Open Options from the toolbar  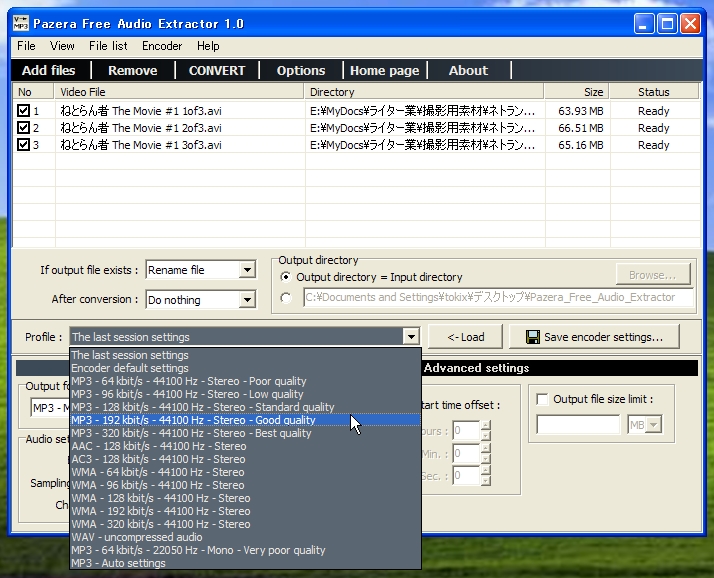[x=301, y=71]
